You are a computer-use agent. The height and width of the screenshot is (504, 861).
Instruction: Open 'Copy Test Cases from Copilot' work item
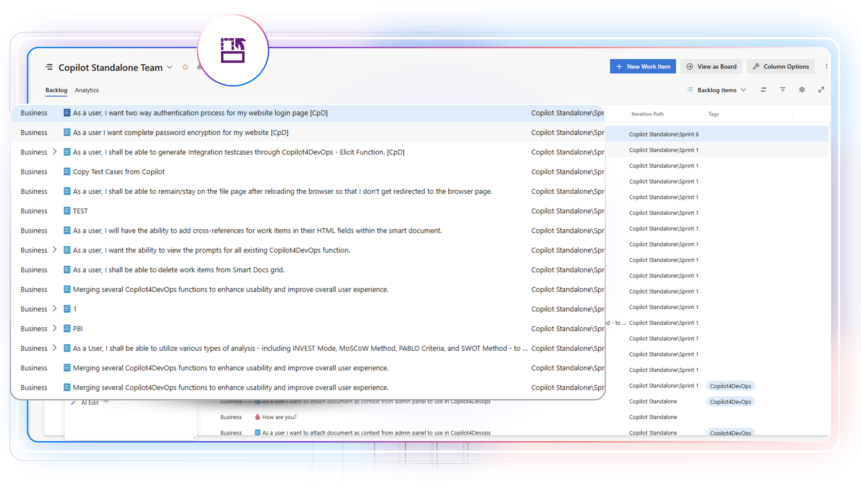pos(119,172)
